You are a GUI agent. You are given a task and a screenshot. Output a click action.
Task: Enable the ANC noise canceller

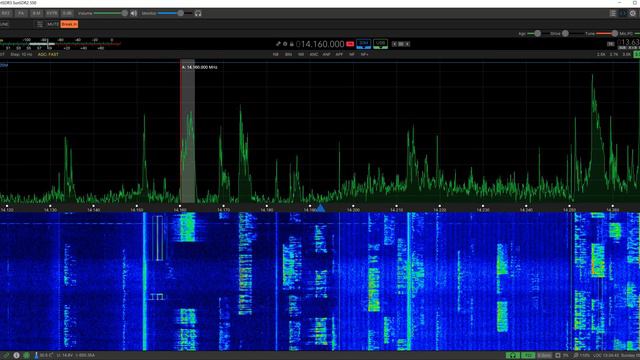(313, 54)
